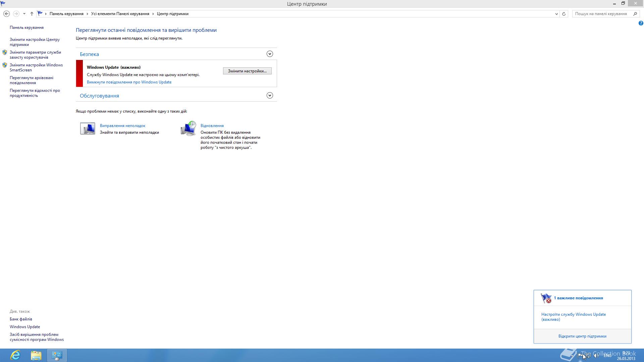Click the Control Panel taskbar button

click(x=57, y=355)
